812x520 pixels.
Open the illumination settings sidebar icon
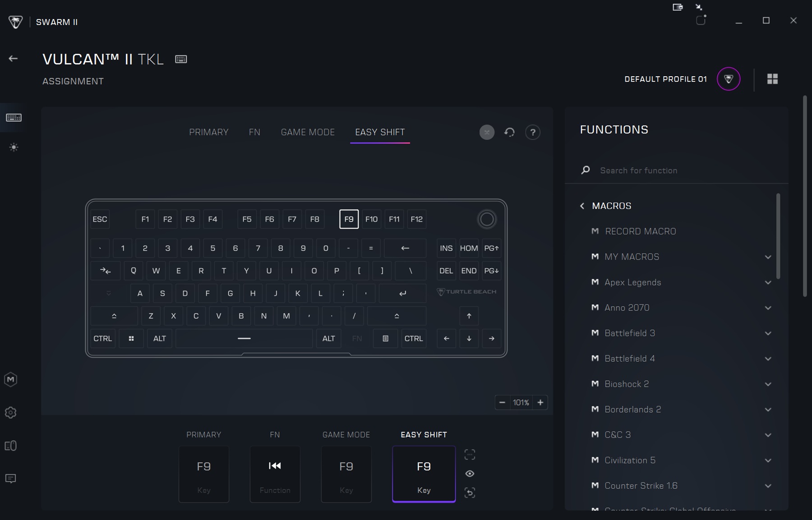click(x=14, y=147)
